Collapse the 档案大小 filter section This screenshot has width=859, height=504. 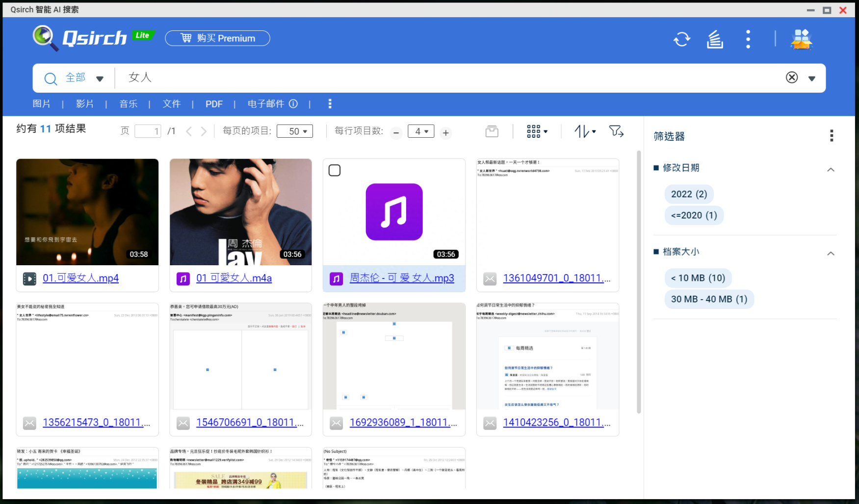[x=831, y=253]
